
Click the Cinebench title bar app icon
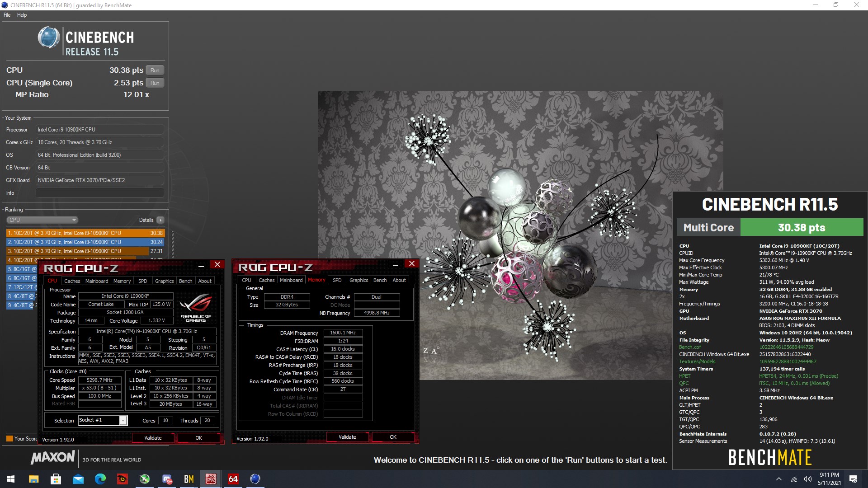click(5, 5)
